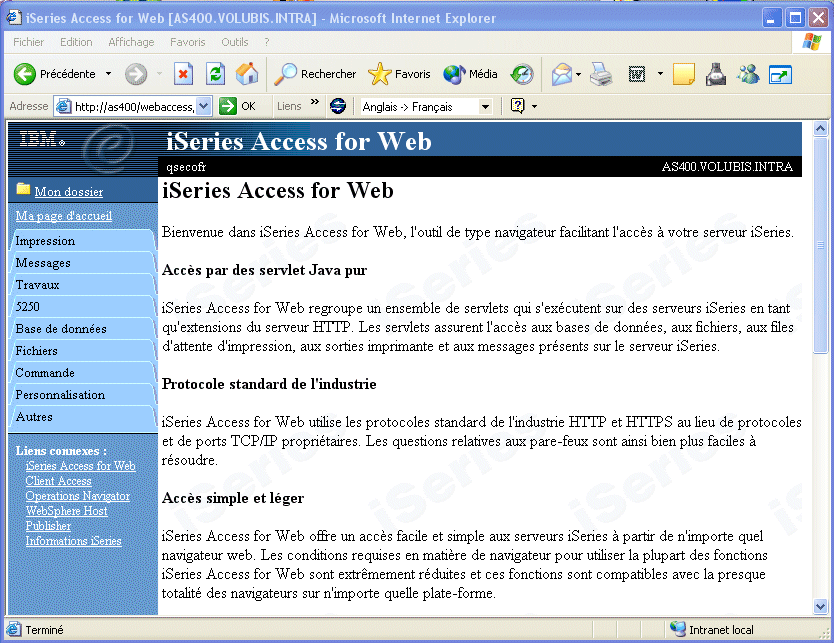
Task: Print the page with printer icon
Action: [601, 74]
